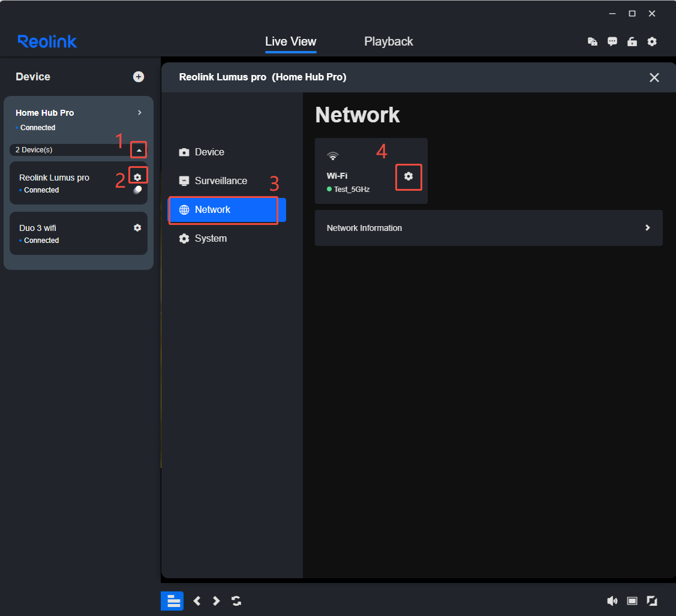676x616 pixels.
Task: Open Network Information row
Action: (x=488, y=228)
